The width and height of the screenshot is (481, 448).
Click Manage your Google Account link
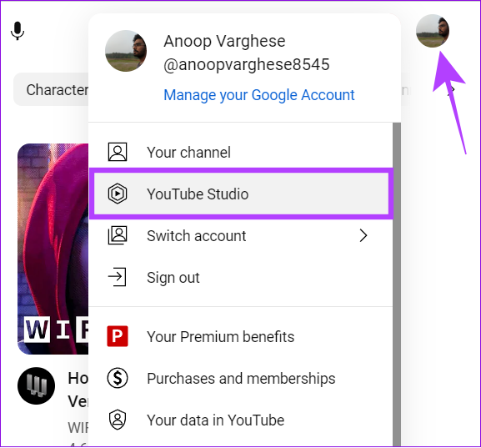coord(259,95)
